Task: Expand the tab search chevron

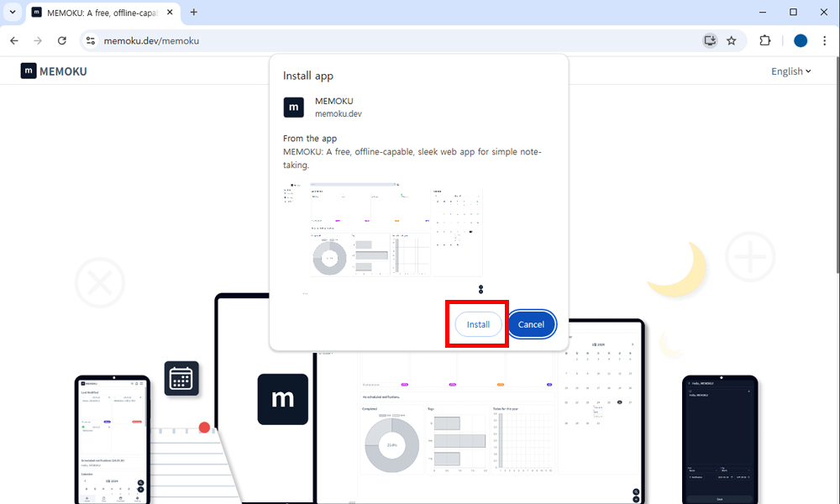Action: (12, 13)
